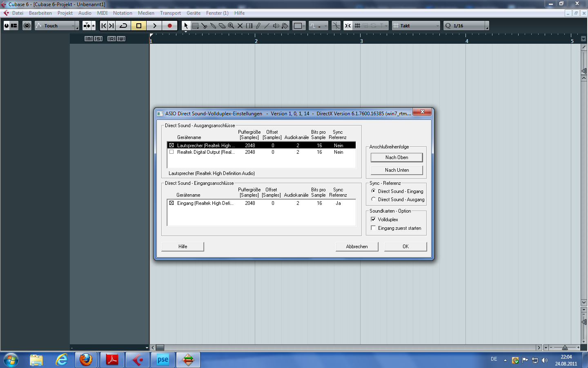Select the Erase tool
Screen dimensions: 588x368
[x=222, y=26]
